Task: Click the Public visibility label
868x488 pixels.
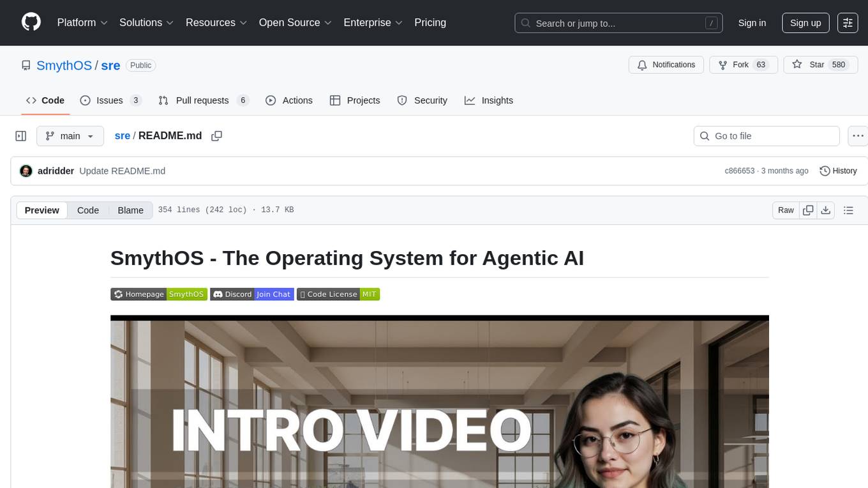Action: (x=141, y=65)
